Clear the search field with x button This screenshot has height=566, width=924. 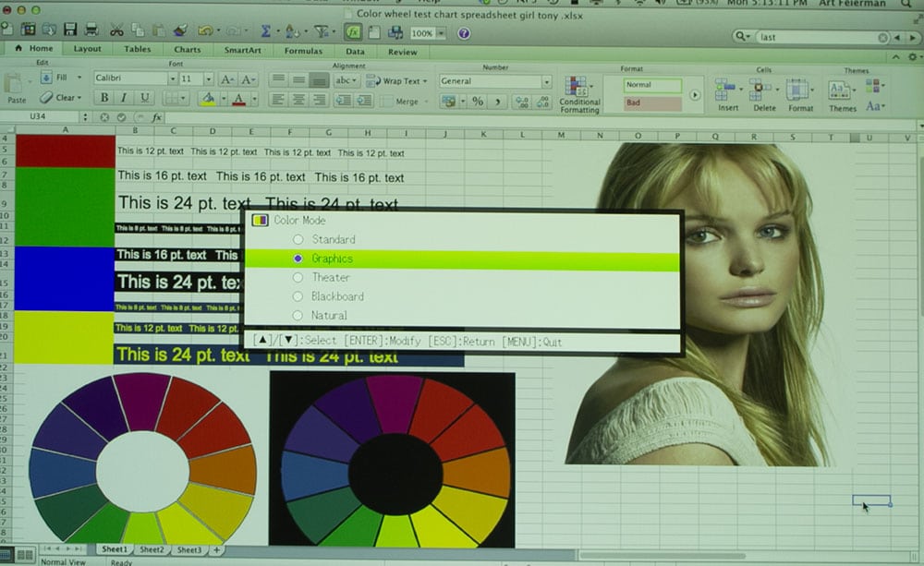[882, 38]
